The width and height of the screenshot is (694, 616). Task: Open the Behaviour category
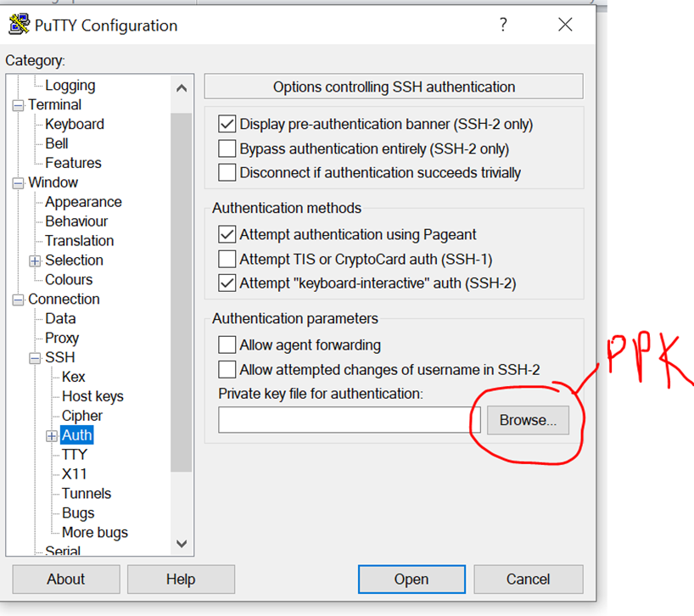click(x=76, y=221)
